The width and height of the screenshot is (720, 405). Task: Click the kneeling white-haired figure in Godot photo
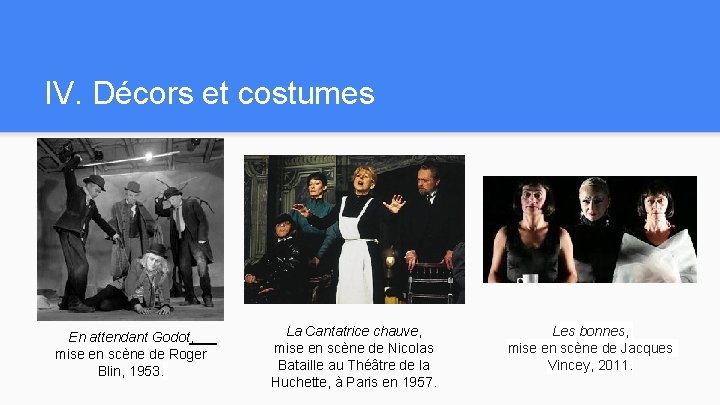149,279
